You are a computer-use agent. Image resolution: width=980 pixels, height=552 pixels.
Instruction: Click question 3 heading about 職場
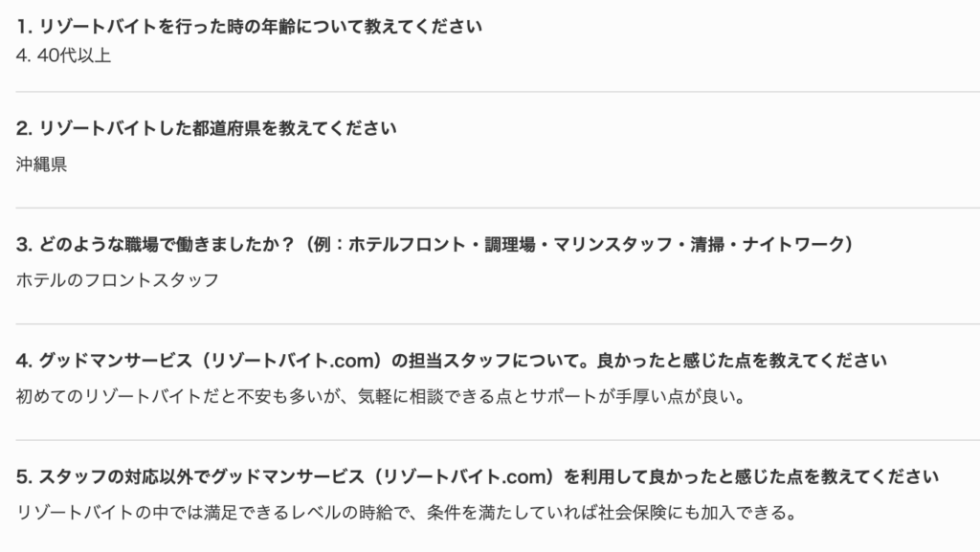pos(435,244)
